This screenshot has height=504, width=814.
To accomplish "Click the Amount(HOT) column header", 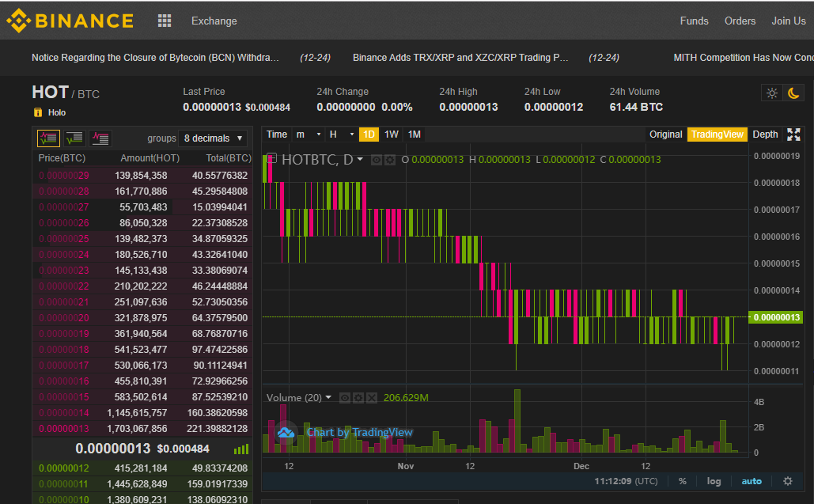I will click(x=150, y=158).
